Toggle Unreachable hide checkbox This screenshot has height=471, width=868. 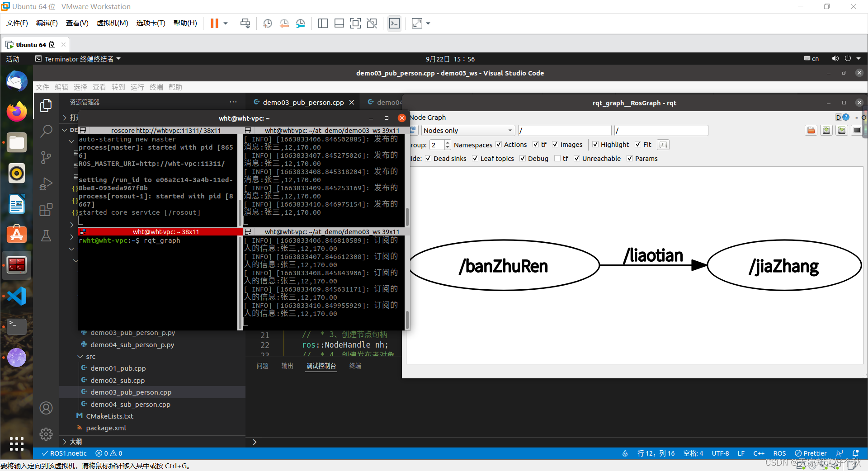pos(577,158)
